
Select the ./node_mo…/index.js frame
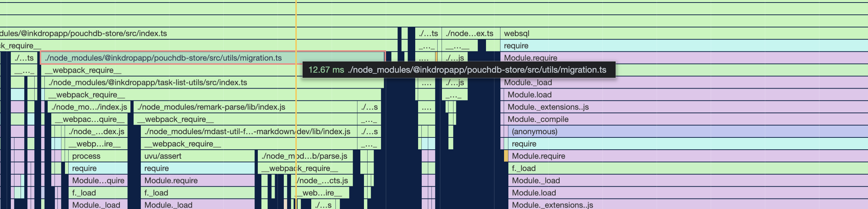pos(89,107)
